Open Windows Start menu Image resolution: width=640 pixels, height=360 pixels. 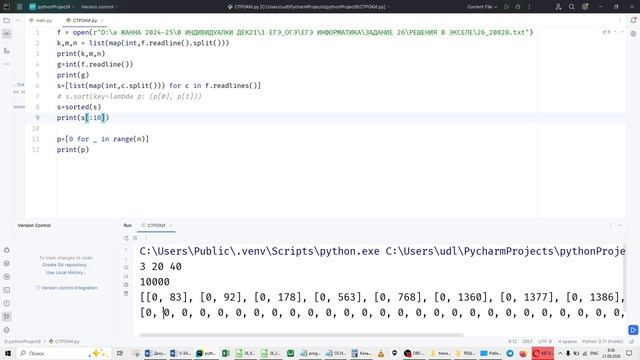click(8, 353)
